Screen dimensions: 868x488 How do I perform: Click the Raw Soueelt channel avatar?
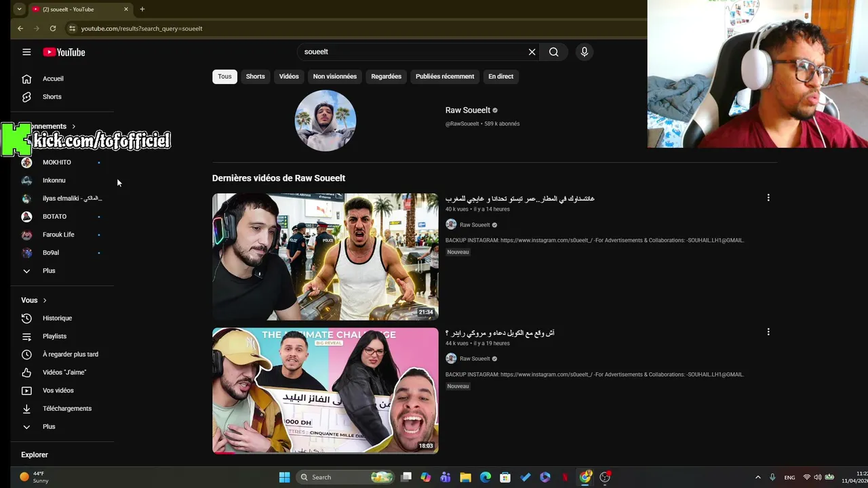tap(325, 121)
